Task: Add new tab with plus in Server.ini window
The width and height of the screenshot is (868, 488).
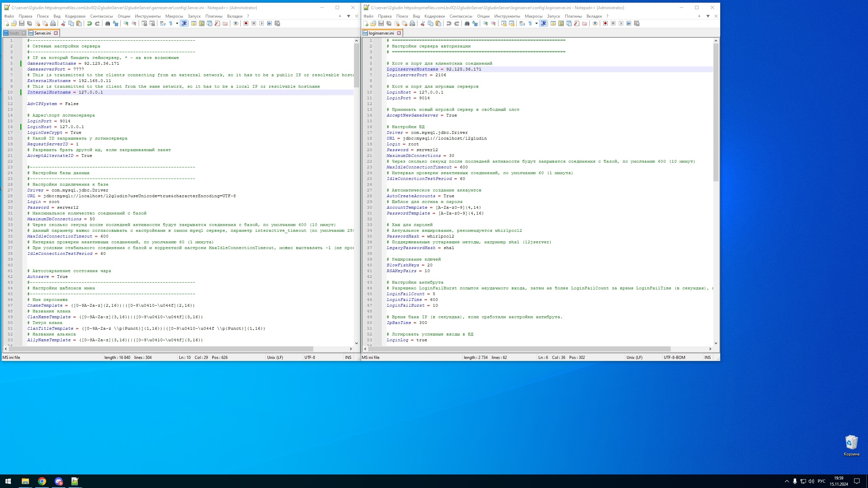Action: (340, 16)
